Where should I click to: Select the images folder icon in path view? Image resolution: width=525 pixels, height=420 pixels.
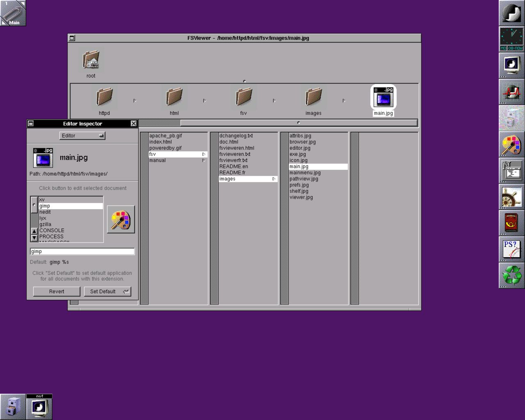[x=313, y=98]
